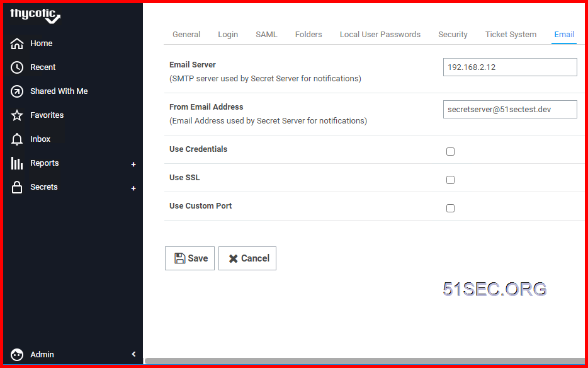
Task: Click the floppy disk icon on Save
Action: click(x=179, y=258)
